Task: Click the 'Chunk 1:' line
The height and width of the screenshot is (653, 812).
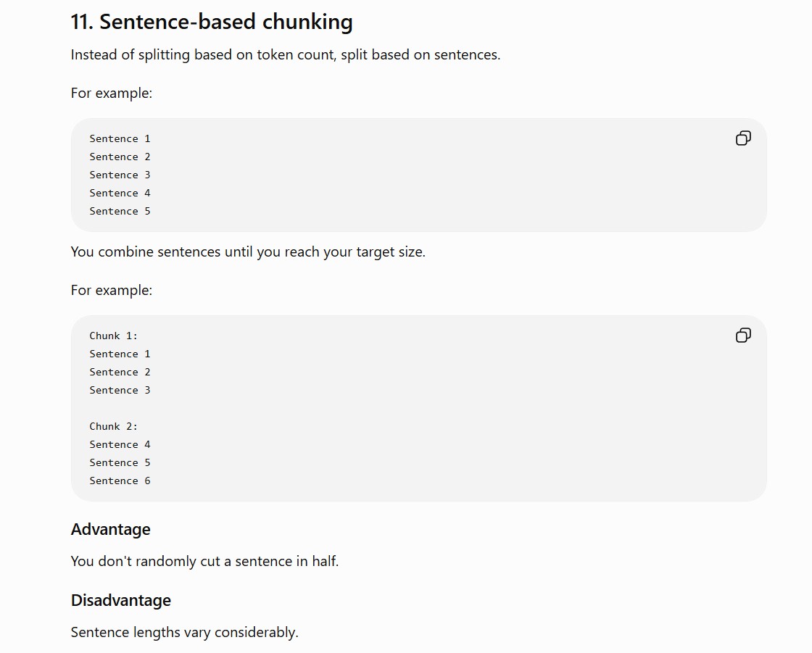Action: [113, 336]
